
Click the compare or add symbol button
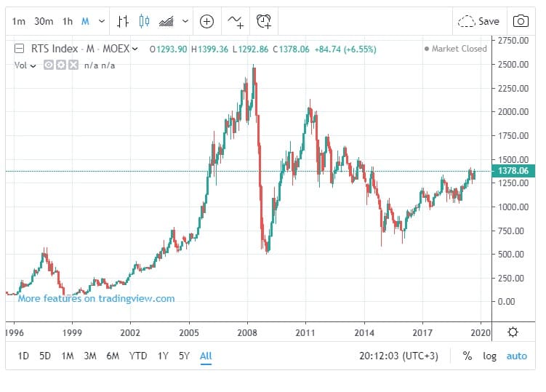point(207,21)
